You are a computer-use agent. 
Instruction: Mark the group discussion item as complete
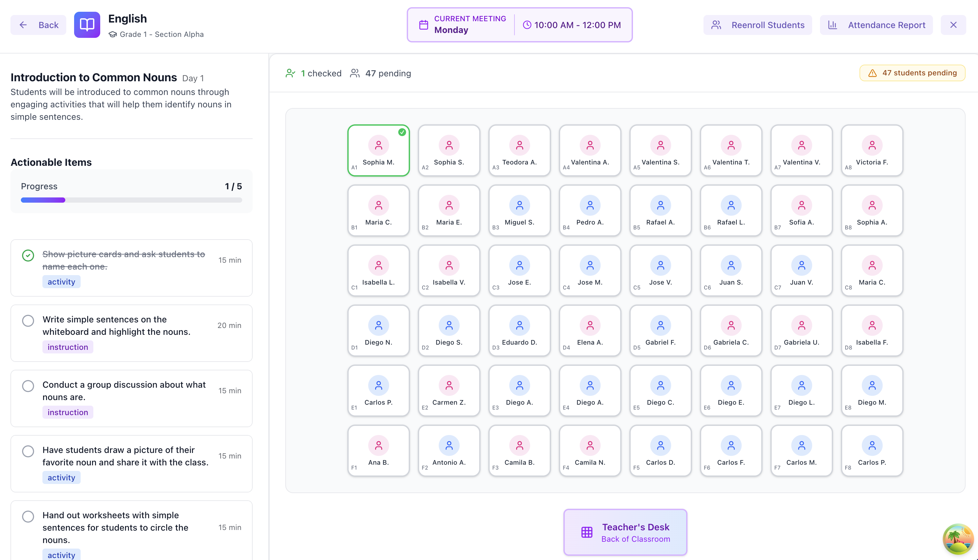28,386
